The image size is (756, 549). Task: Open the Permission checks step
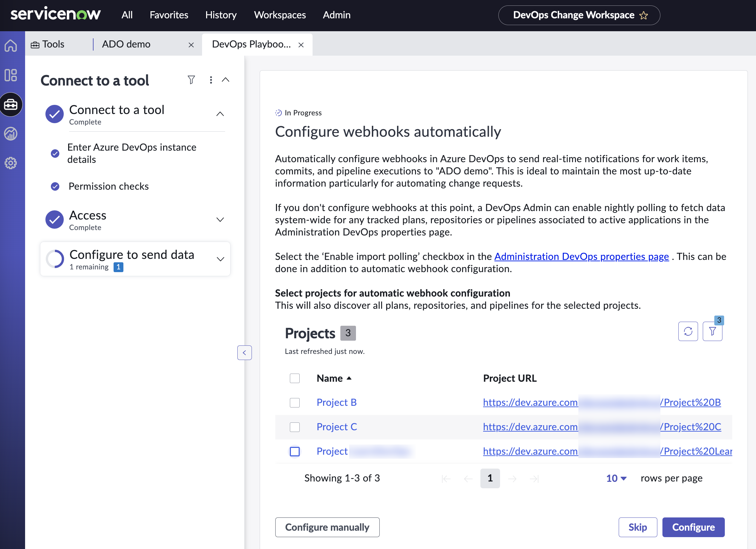[x=108, y=186]
